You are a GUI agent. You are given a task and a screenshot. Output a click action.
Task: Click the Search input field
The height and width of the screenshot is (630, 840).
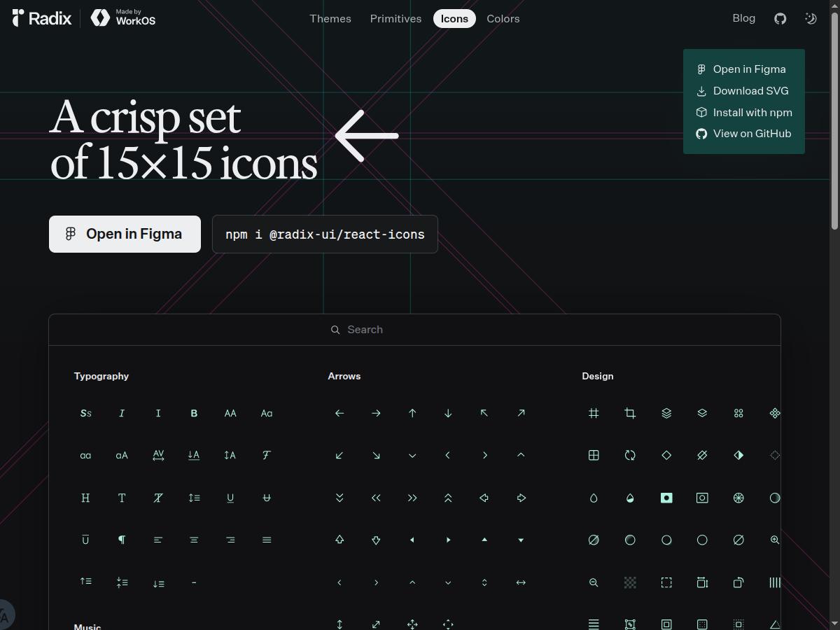coord(414,329)
